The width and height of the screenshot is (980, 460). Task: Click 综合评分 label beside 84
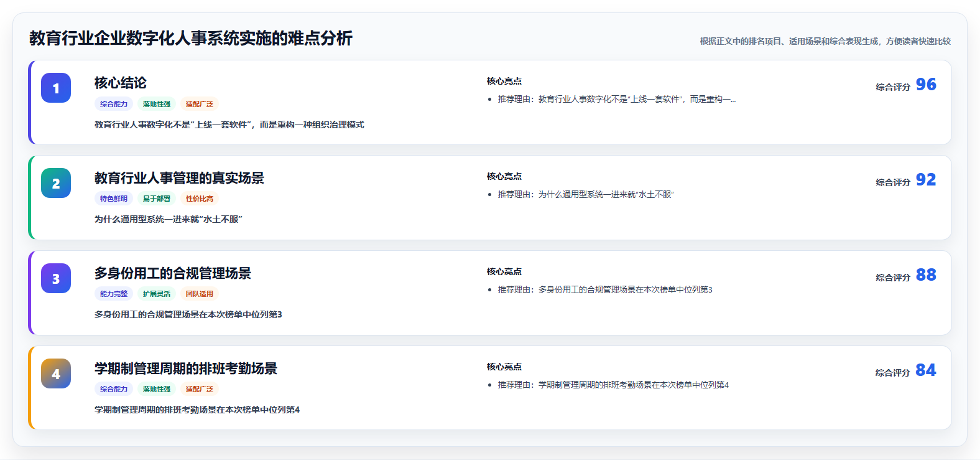tap(893, 373)
